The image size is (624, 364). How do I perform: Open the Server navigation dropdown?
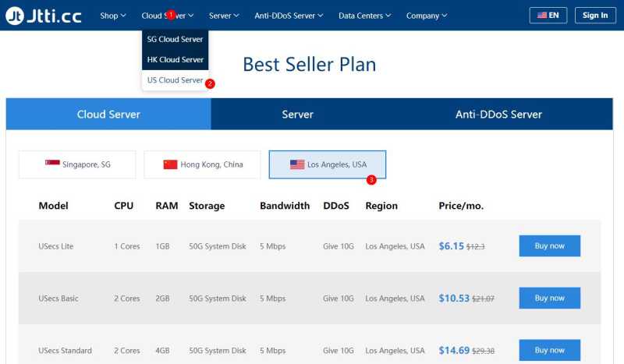[x=224, y=16]
